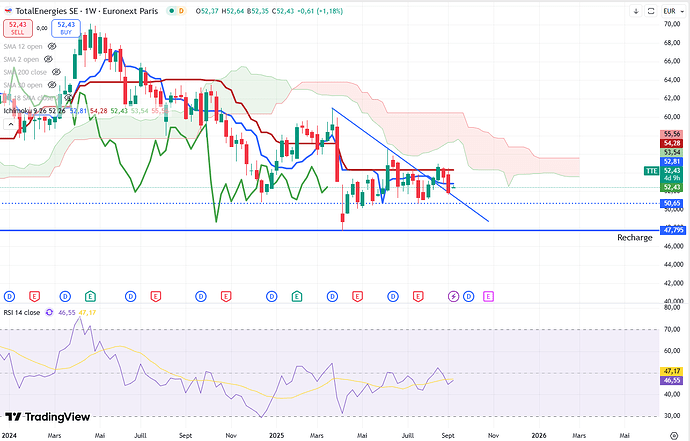Click the orange D delayed-data badge
This screenshot has height=441, width=690.
[x=181, y=11]
